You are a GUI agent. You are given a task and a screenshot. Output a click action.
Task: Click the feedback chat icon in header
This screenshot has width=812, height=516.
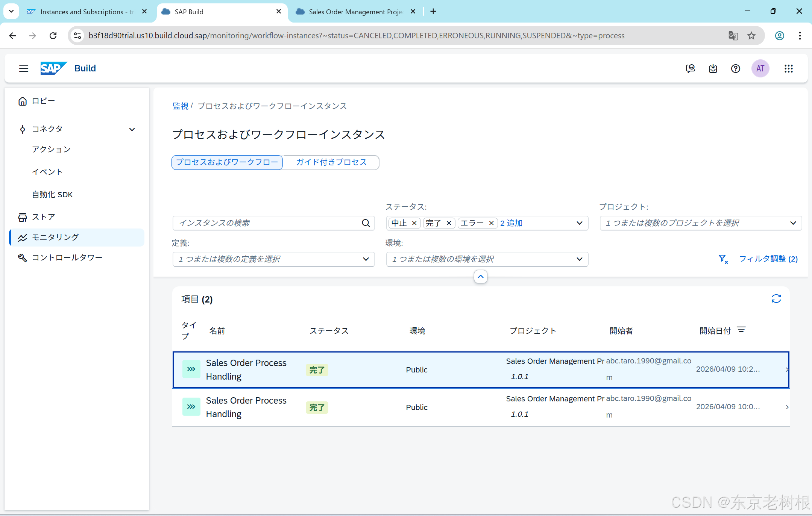click(690, 68)
